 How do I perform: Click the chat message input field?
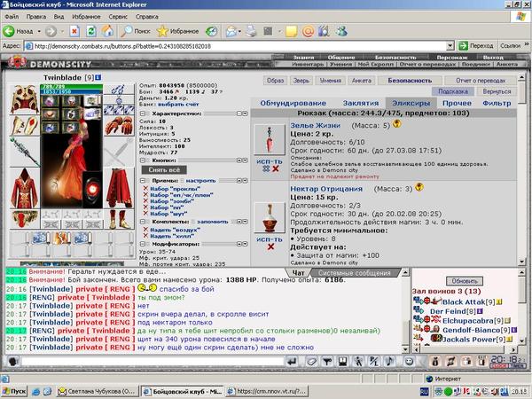pos(153,362)
